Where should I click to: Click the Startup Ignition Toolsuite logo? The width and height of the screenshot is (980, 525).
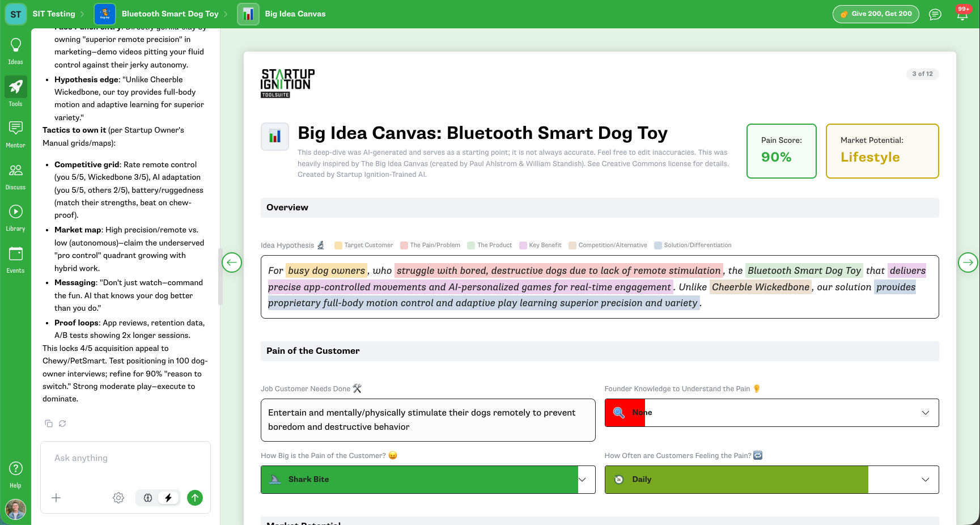(x=287, y=83)
